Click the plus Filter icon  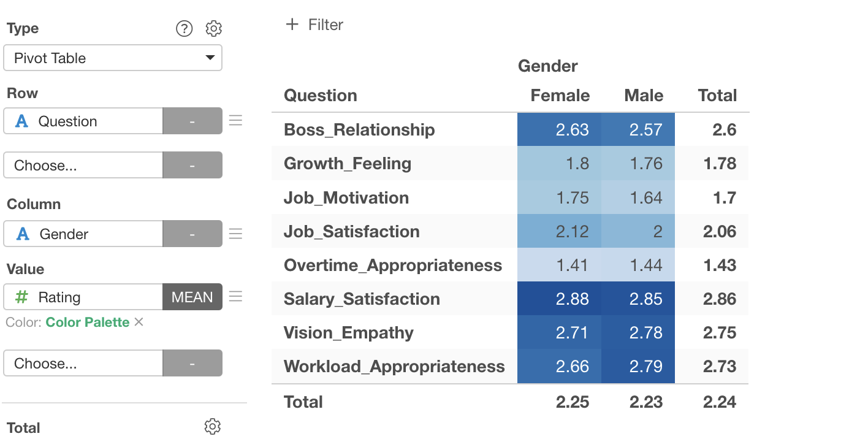point(292,25)
